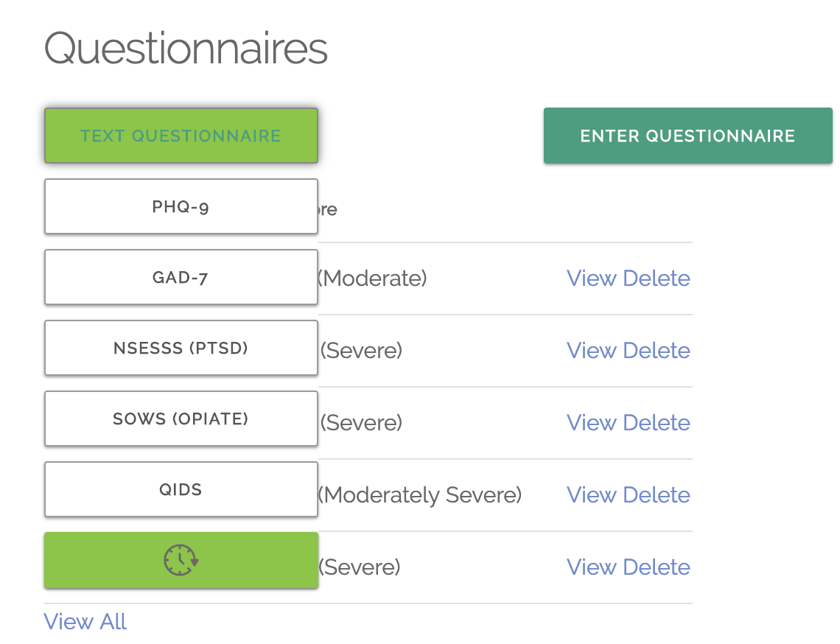Delete the Moderate result row
The height and width of the screenshot is (644, 840).
657,278
